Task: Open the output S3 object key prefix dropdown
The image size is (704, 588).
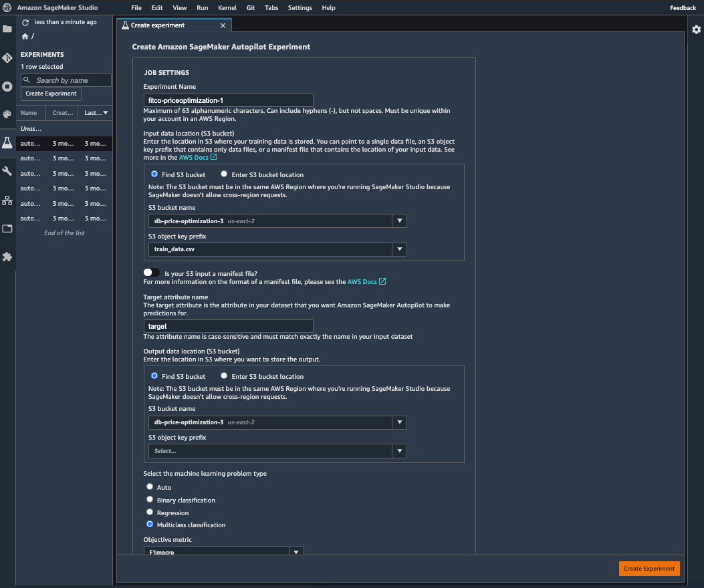Action: tap(399, 451)
